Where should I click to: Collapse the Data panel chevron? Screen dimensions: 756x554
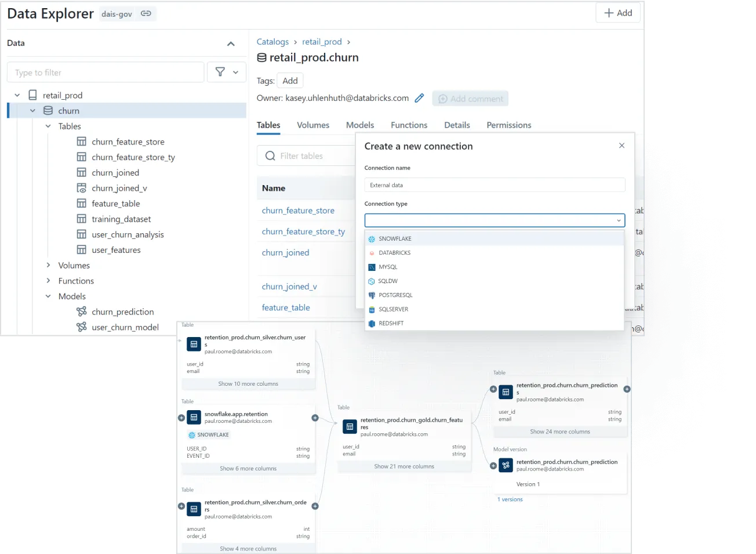(231, 44)
